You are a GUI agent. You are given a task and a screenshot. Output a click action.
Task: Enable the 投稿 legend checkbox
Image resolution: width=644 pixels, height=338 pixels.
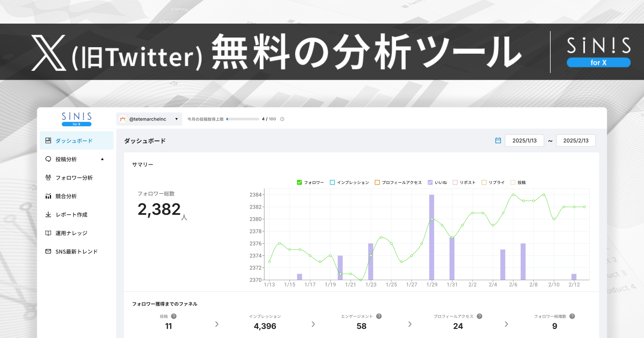tap(513, 182)
